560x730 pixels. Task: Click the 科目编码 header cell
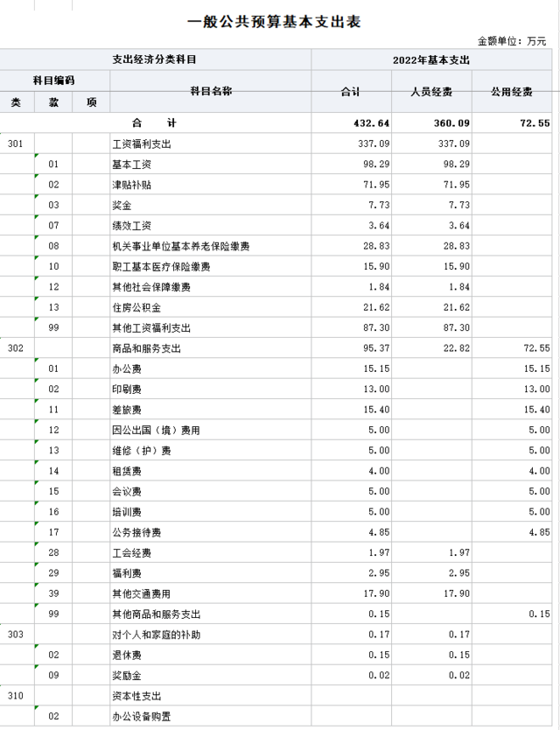53,81
